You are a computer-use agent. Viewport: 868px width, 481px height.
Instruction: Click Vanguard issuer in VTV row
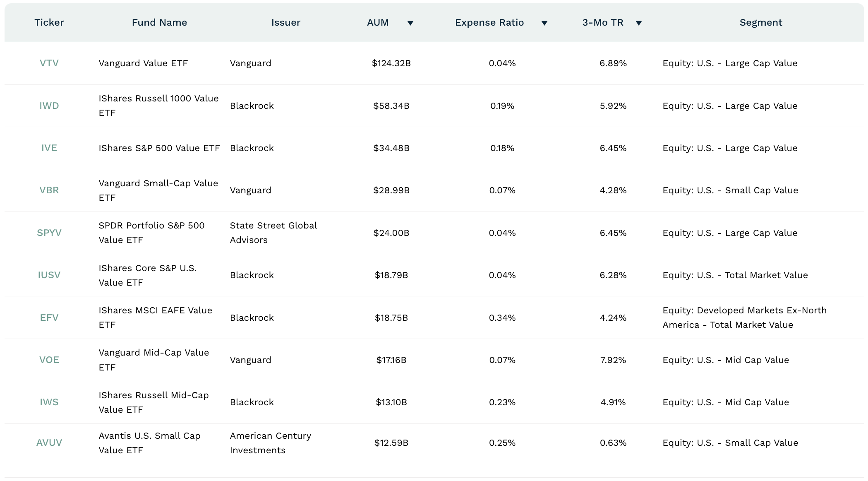coord(251,63)
